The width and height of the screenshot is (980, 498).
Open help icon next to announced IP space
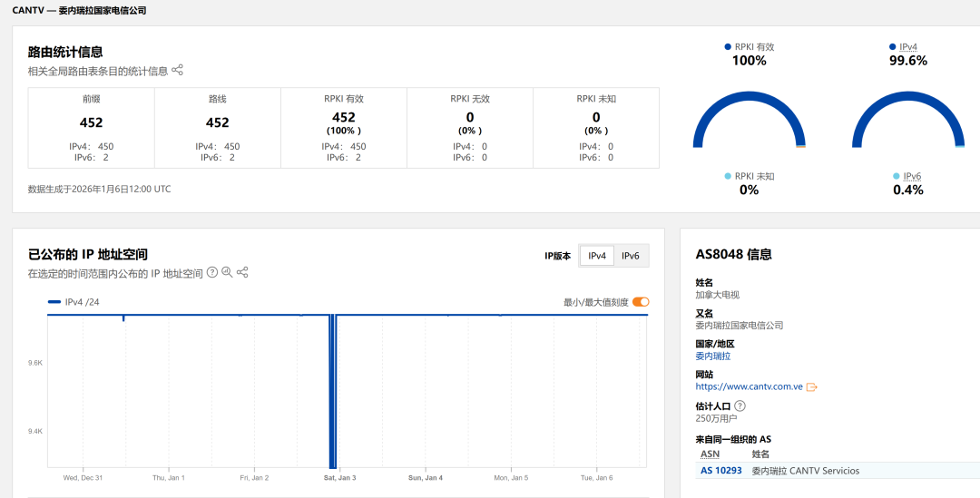(212, 272)
